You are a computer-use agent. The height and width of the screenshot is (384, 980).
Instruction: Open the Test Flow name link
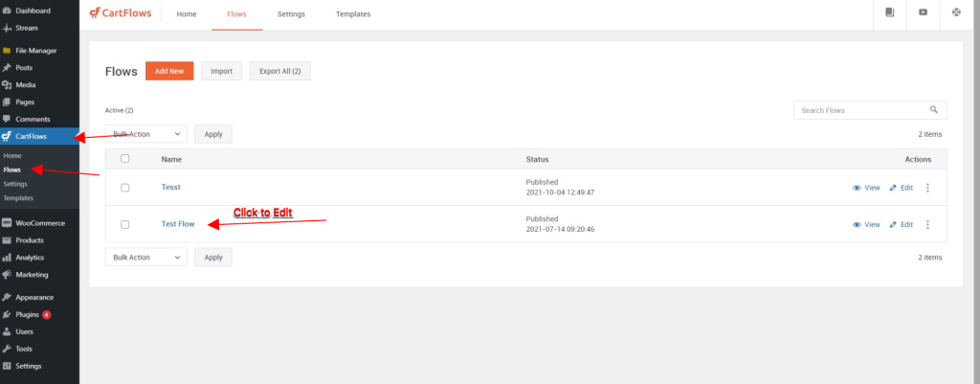(x=178, y=224)
